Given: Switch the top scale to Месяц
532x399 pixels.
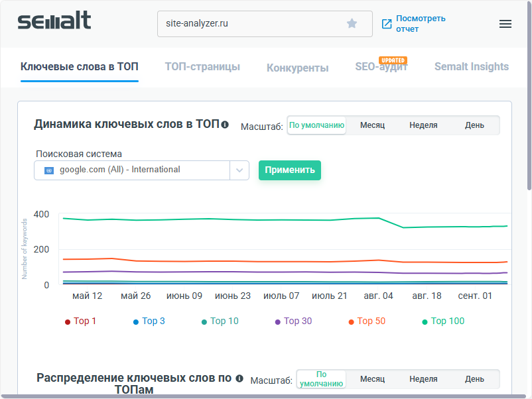Looking at the screenshot, I should [372, 125].
